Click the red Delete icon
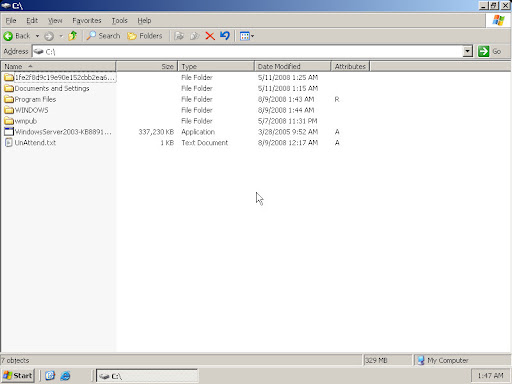The image size is (512, 384). (210, 36)
